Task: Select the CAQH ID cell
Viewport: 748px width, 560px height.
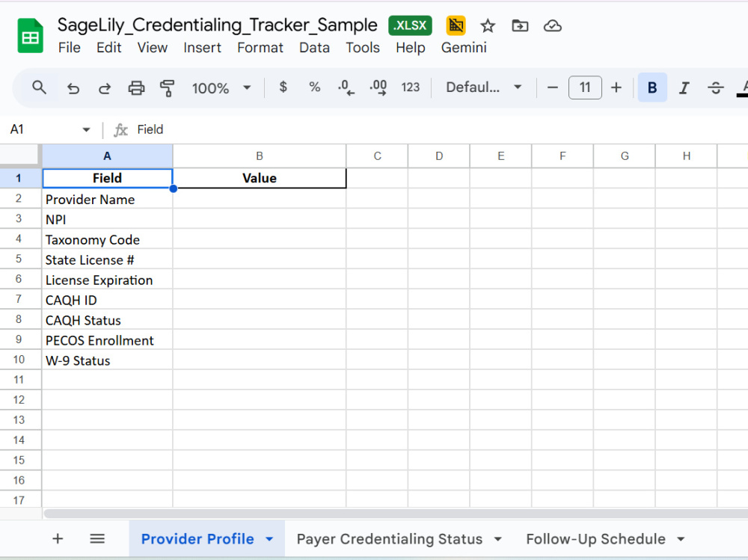Action: 107,300
